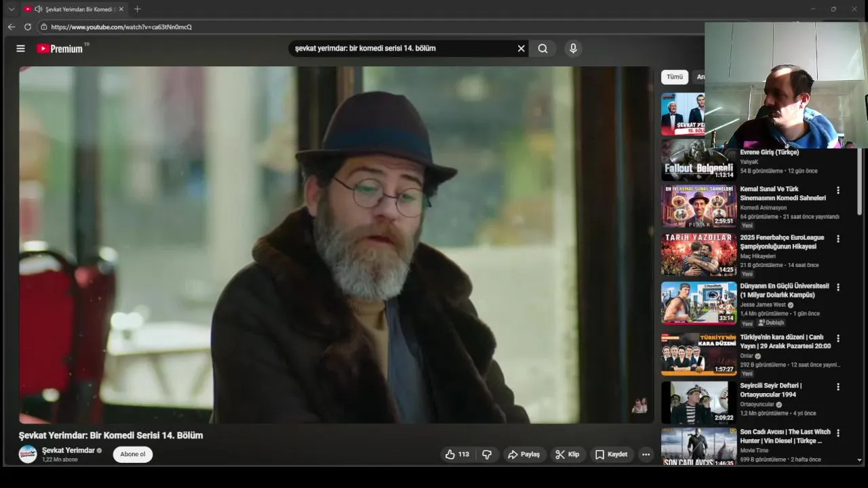The height and width of the screenshot is (488, 868).
Task: Save the video with Kaydet
Action: pyautogui.click(x=611, y=454)
